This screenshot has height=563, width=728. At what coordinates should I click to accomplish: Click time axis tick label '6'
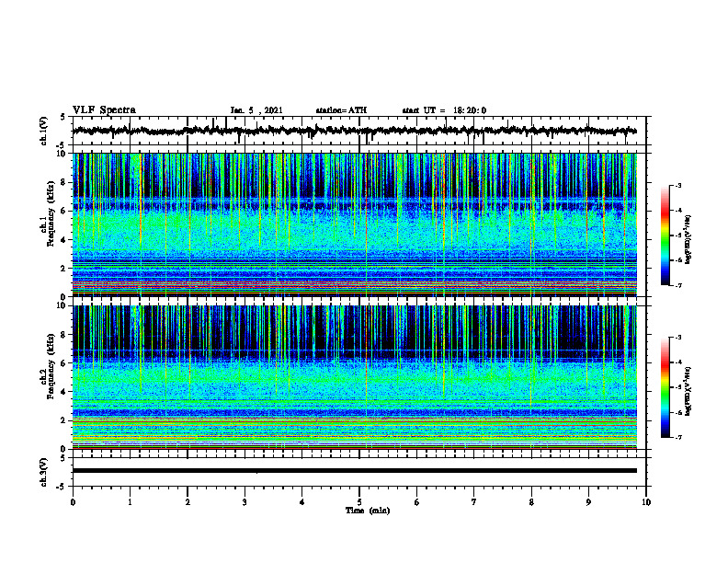coord(417,502)
